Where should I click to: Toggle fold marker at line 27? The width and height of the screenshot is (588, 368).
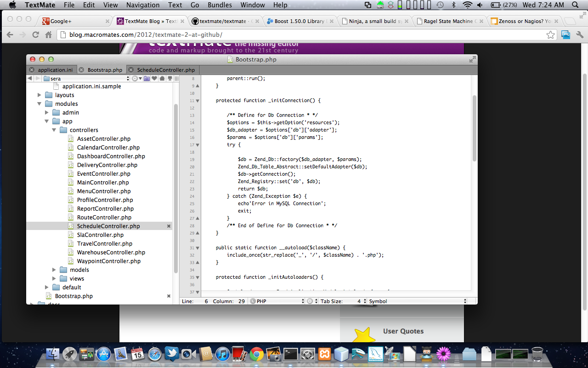point(198,218)
